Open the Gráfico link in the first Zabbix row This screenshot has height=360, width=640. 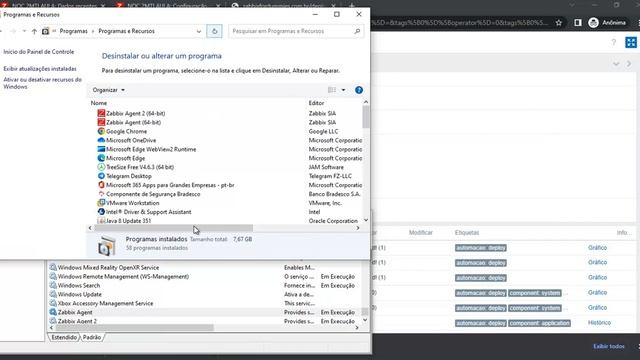(597, 248)
